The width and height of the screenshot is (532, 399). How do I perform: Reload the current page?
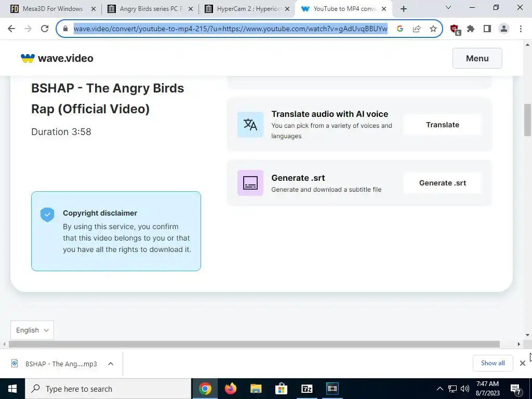coord(45,29)
